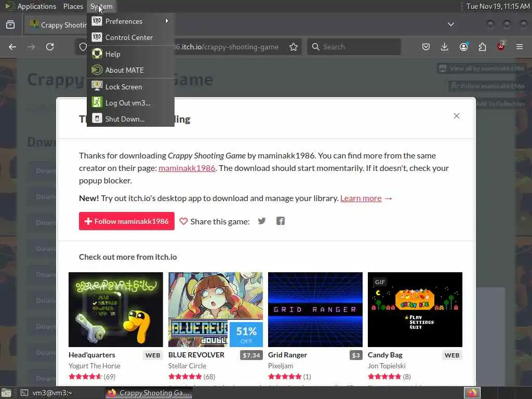Viewport: 532px width, 399px height.
Task: Select Lock Screen menu entry
Action: click(x=130, y=87)
